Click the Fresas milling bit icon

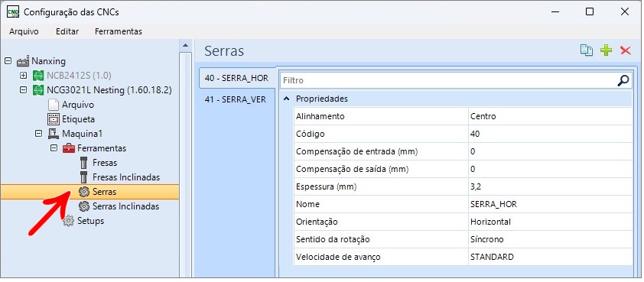point(84,163)
